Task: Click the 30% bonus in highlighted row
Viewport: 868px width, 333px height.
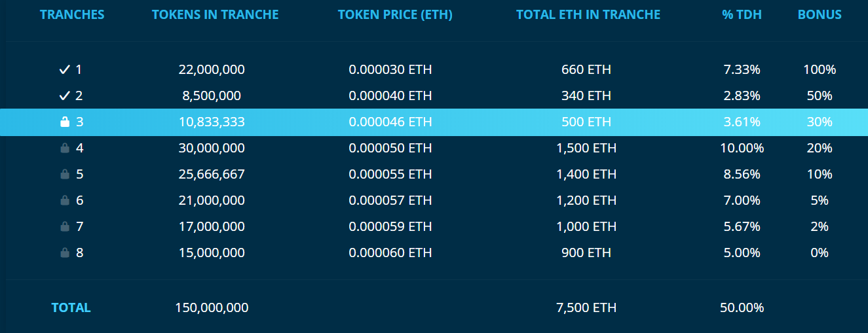Action: point(820,122)
